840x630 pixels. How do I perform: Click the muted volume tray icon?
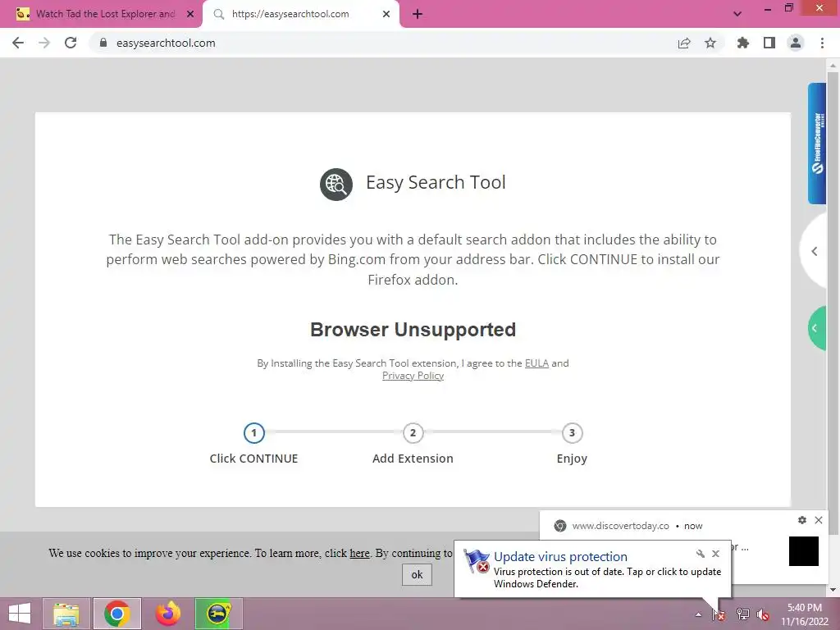[764, 614]
